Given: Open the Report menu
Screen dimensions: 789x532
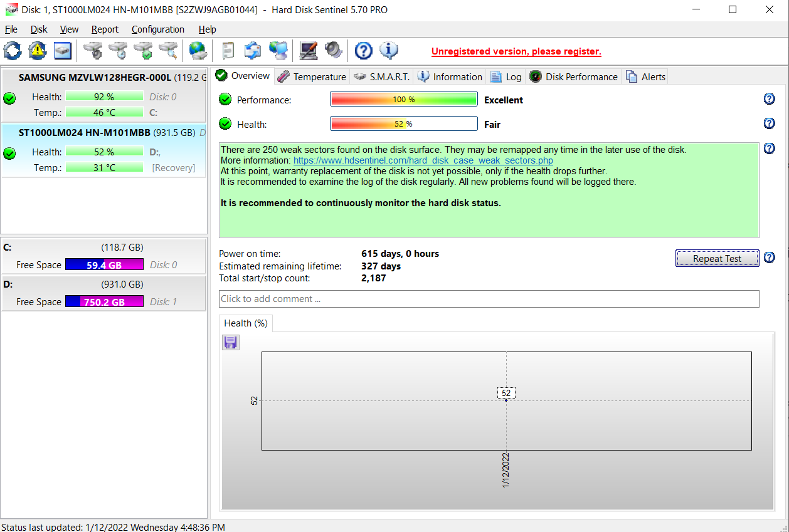Looking at the screenshot, I should [105, 29].
